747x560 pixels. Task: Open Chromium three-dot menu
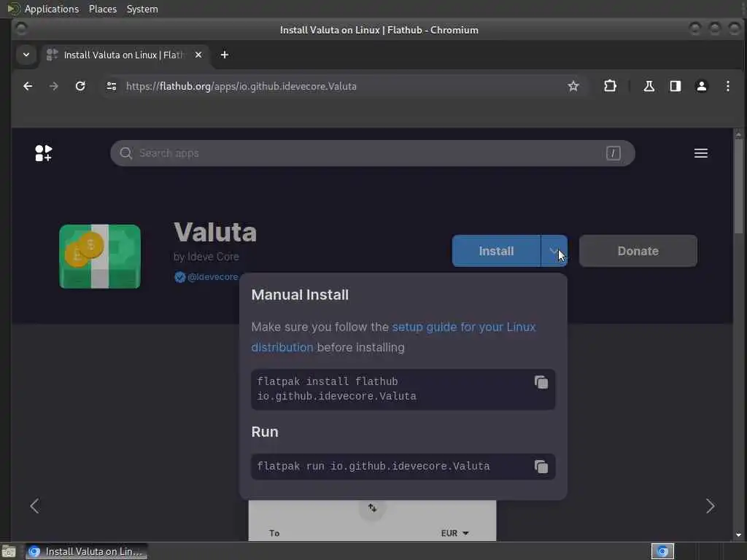click(727, 86)
